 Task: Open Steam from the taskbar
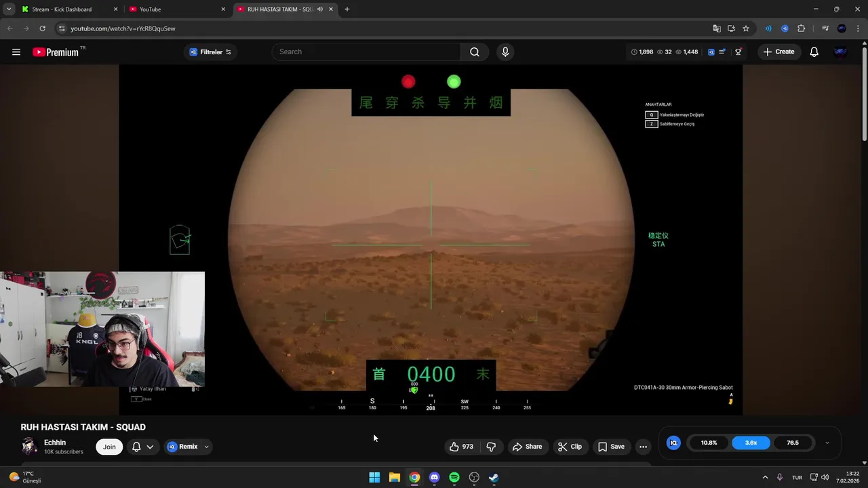click(x=494, y=477)
